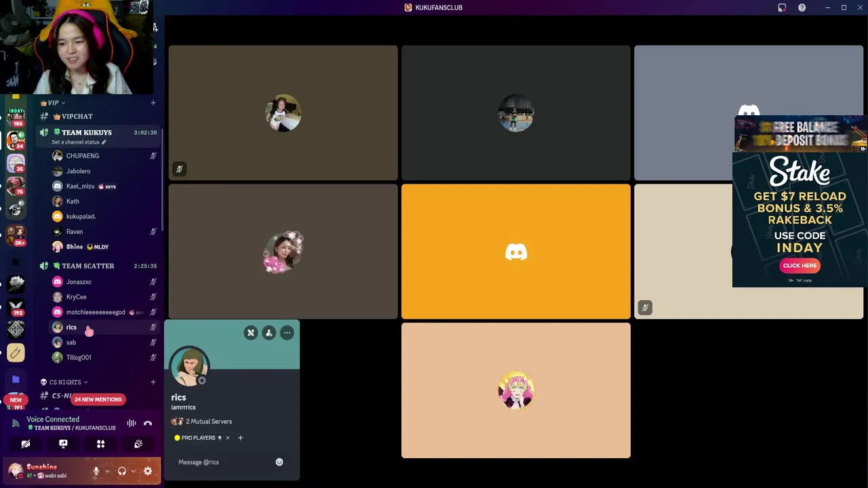Disconnect from voice with the hang-up icon
The height and width of the screenshot is (488, 868).
coord(148,424)
